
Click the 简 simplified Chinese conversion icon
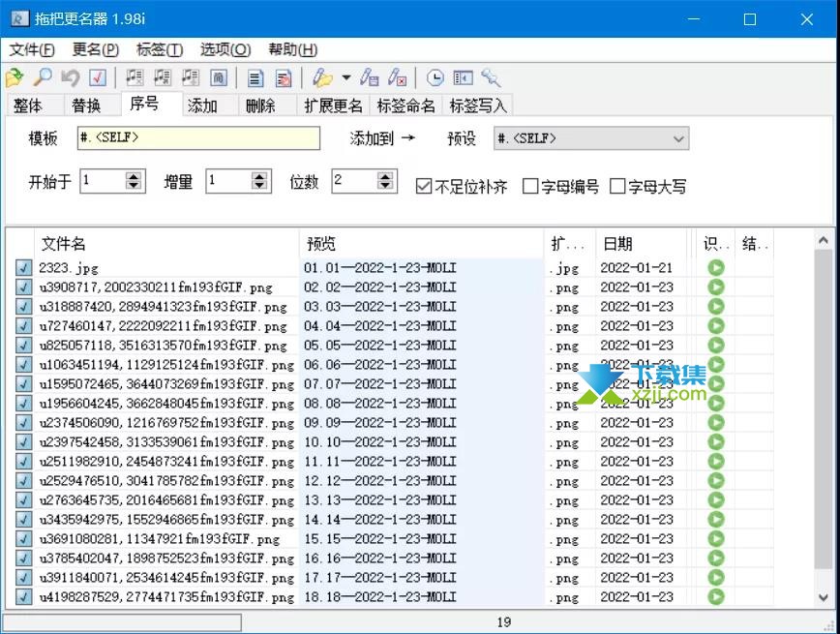(x=219, y=78)
